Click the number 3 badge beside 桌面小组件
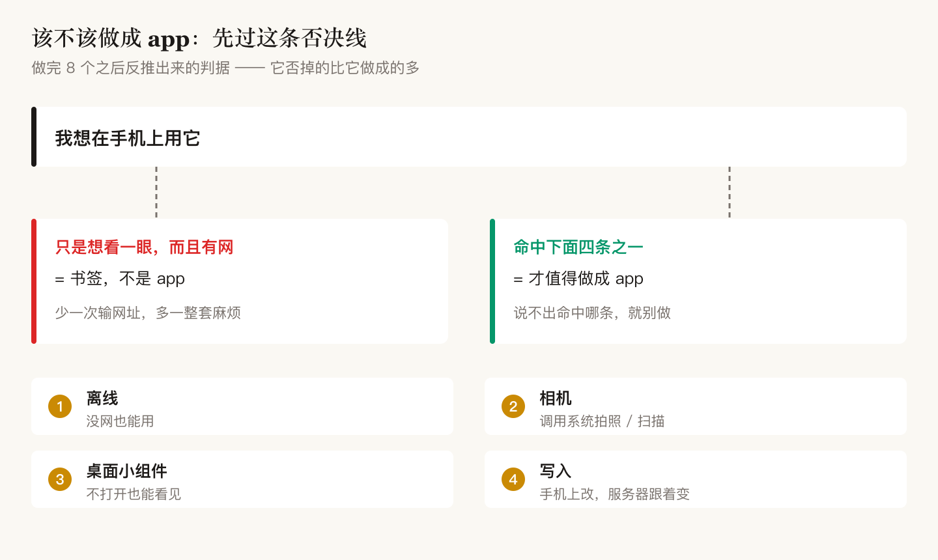 coord(60,479)
